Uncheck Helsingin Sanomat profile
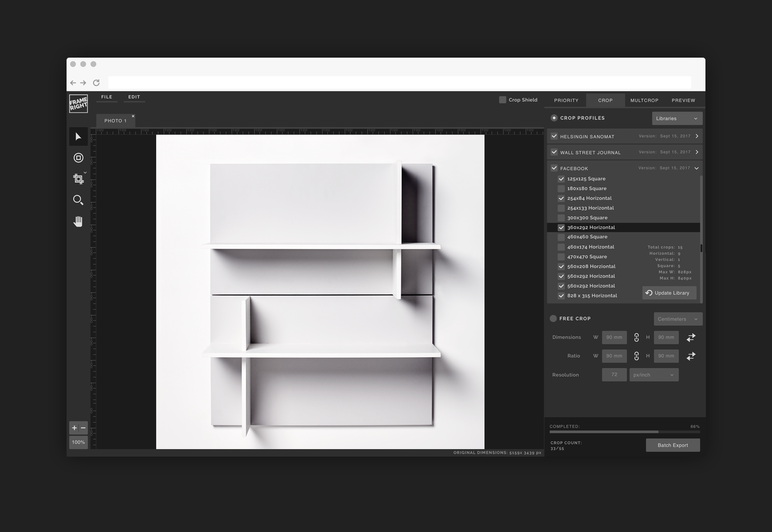This screenshot has height=532, width=772. click(554, 136)
